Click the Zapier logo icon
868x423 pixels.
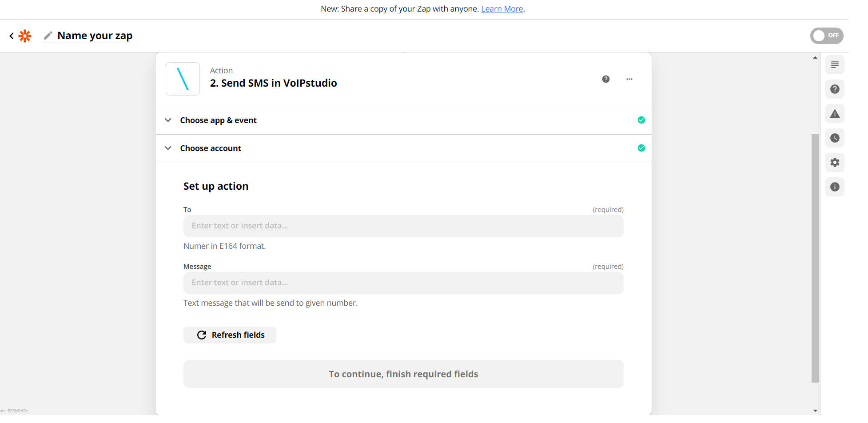pyautogui.click(x=25, y=36)
